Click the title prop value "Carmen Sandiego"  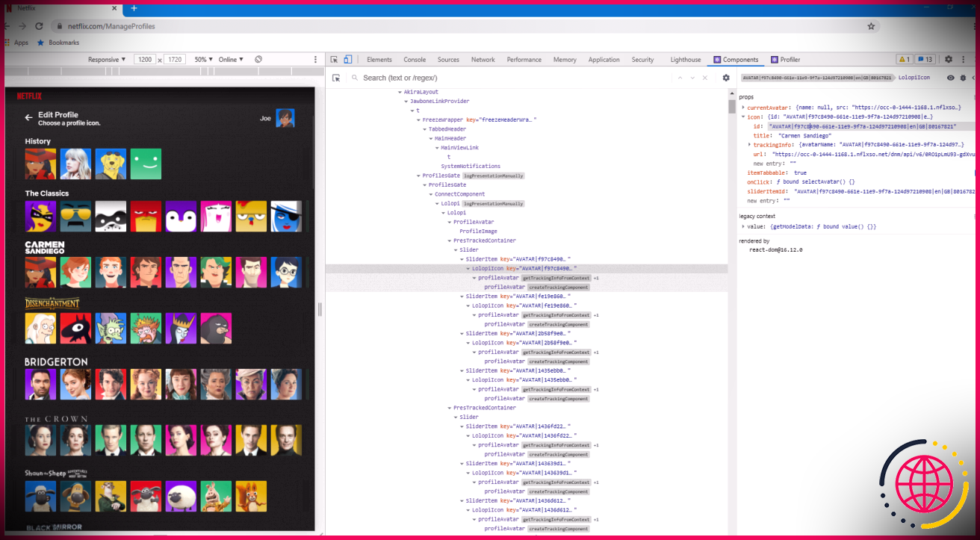pyautogui.click(x=805, y=136)
